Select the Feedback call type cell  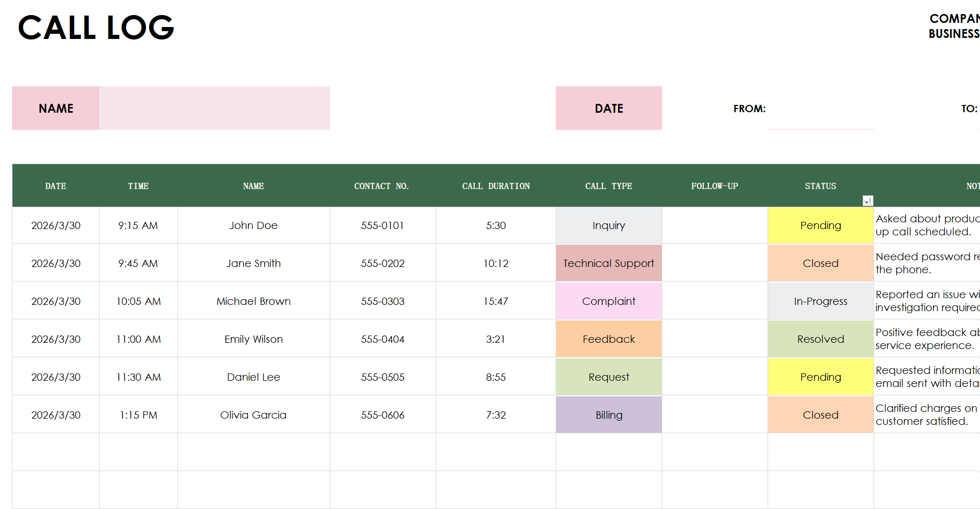coord(609,339)
